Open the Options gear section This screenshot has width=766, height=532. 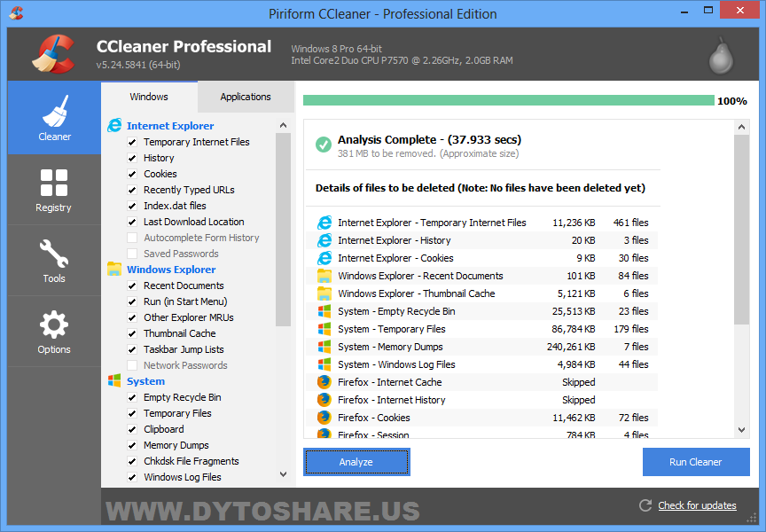pyautogui.click(x=54, y=332)
